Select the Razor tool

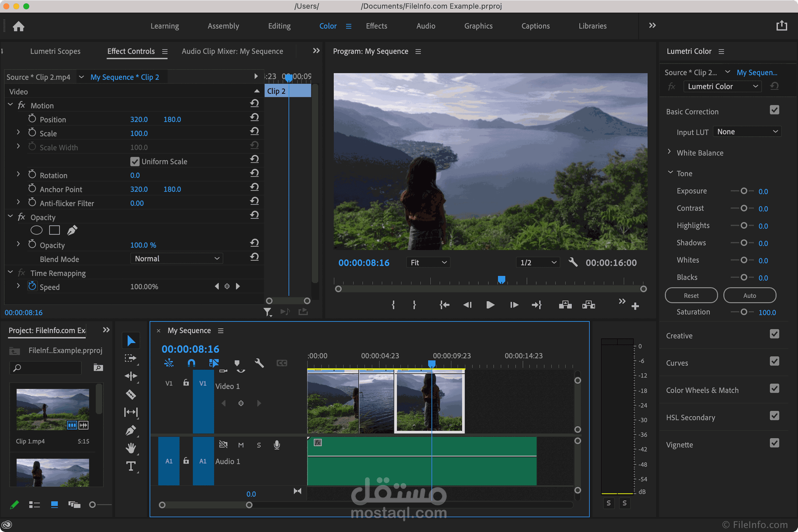click(131, 394)
